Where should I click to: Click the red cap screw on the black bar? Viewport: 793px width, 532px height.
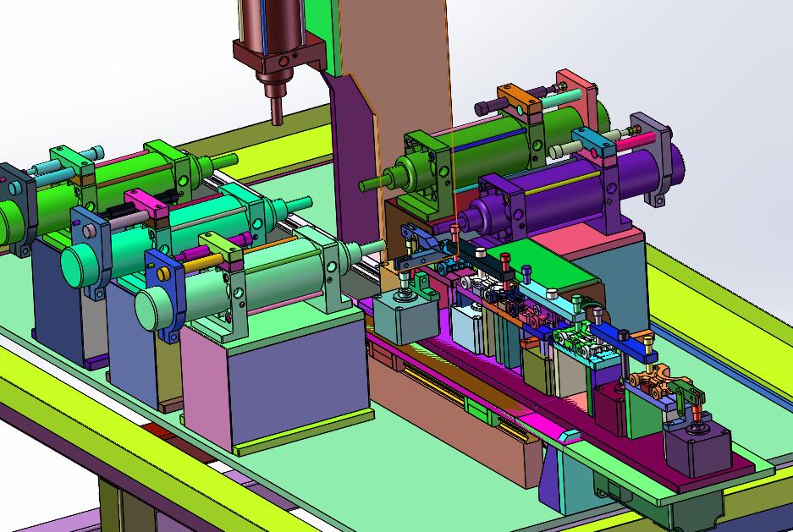pyautogui.click(x=504, y=266)
